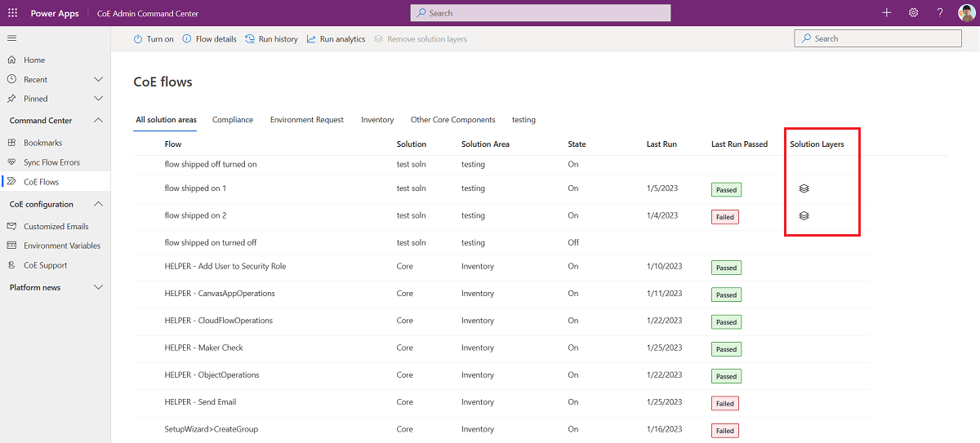980x443 pixels.
Task: Switch to the Environment Request tab
Action: [307, 120]
